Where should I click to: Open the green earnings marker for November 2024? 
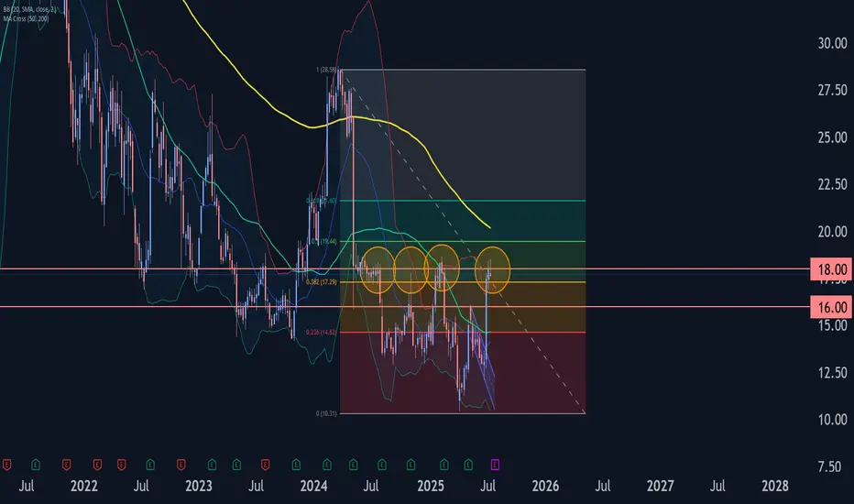pyautogui.click(x=411, y=465)
